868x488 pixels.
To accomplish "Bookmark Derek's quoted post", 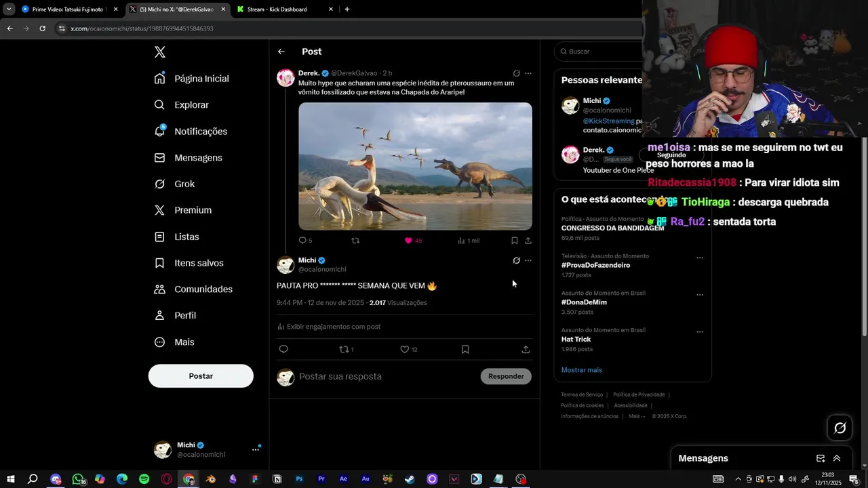I will (514, 241).
